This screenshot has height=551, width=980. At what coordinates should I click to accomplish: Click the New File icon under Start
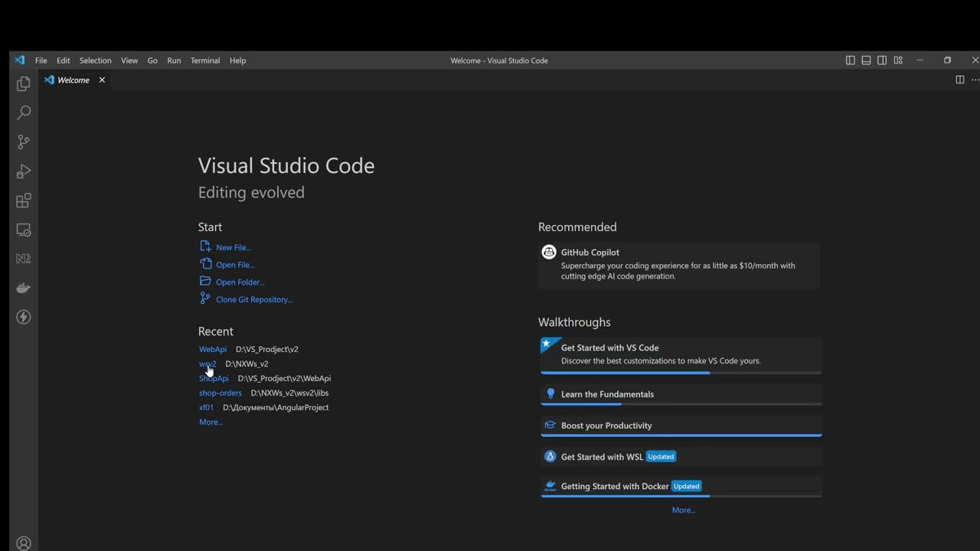[205, 246]
